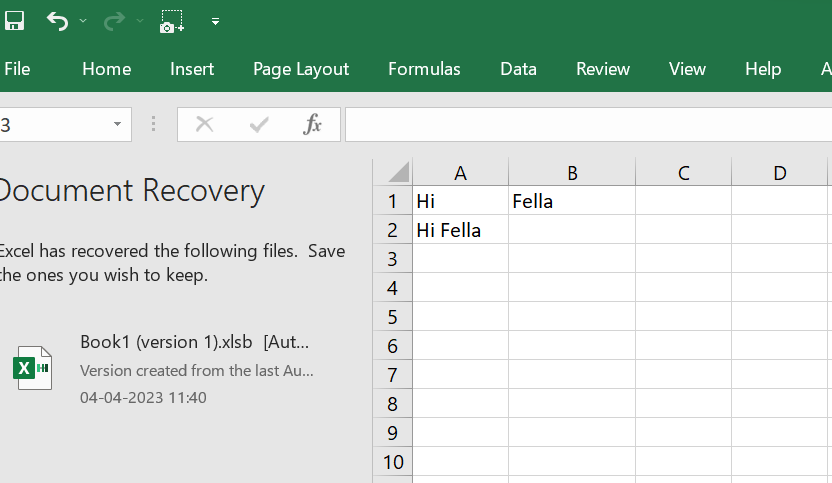Select column D header
Viewport: 832px width, 483px height.
[779, 172]
